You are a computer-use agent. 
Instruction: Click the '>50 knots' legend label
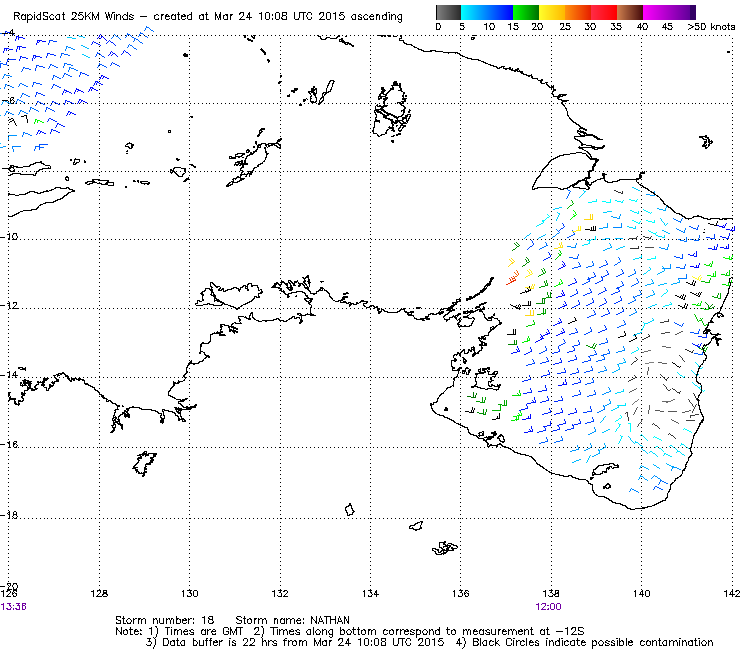pyautogui.click(x=711, y=27)
